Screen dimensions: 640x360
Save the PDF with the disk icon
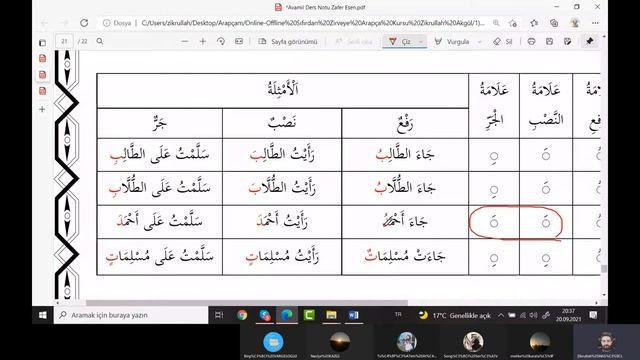(x=549, y=42)
